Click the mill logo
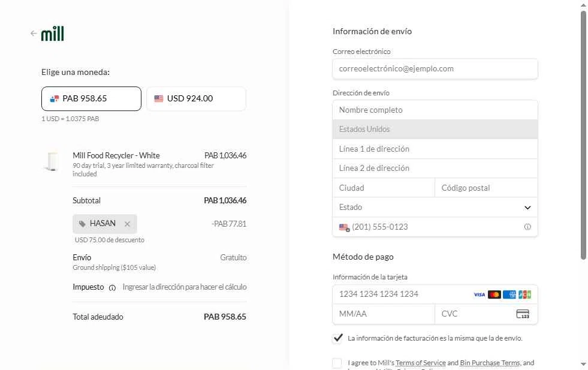 (x=53, y=34)
